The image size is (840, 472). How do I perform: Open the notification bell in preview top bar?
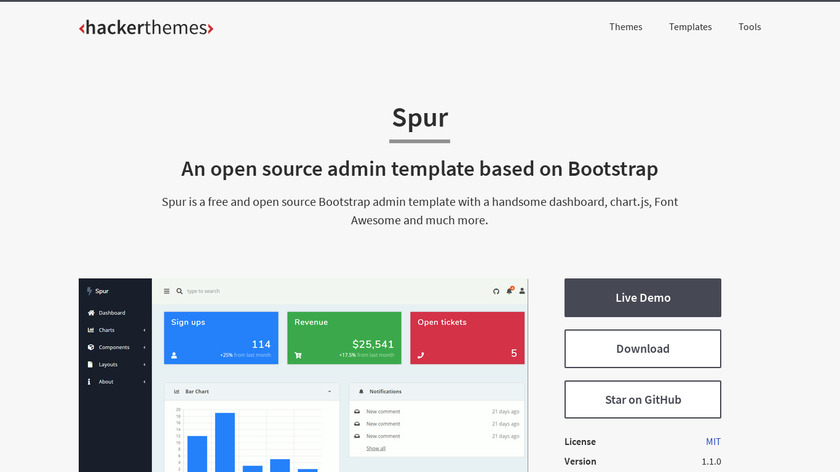[509, 291]
